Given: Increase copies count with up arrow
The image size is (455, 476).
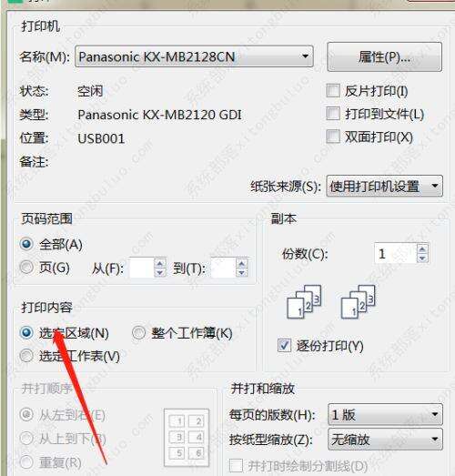Looking at the screenshot, I should [x=422, y=249].
